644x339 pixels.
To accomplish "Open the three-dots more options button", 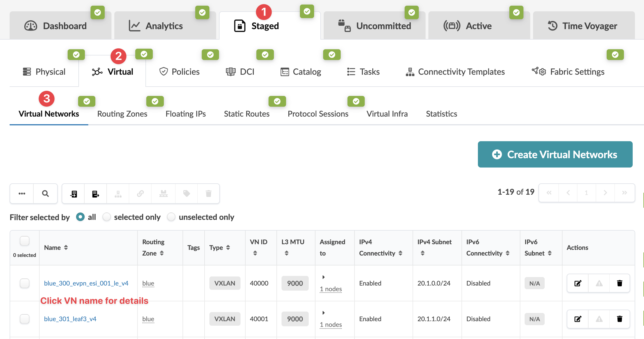I will coord(22,194).
